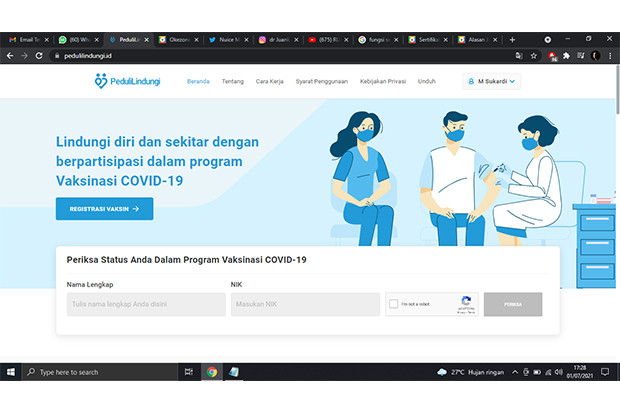This screenshot has width=620, height=413.
Task: Click the battery icon in tray
Action: pos(537,372)
